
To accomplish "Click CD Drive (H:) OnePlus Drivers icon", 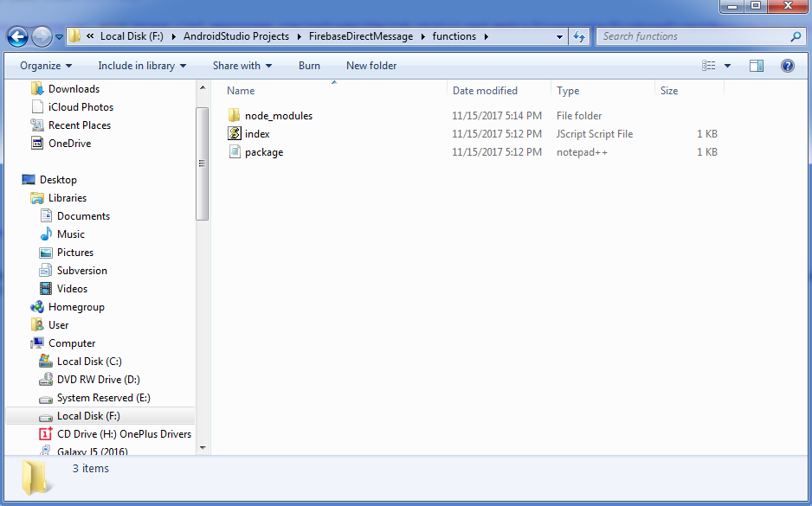I will pyautogui.click(x=46, y=433).
